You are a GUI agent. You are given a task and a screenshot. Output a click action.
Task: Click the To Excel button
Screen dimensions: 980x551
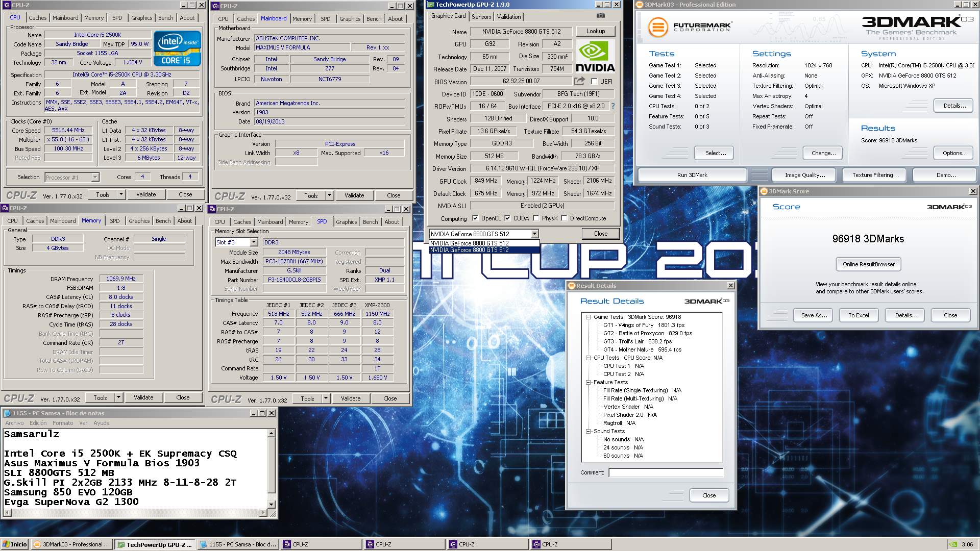859,315
